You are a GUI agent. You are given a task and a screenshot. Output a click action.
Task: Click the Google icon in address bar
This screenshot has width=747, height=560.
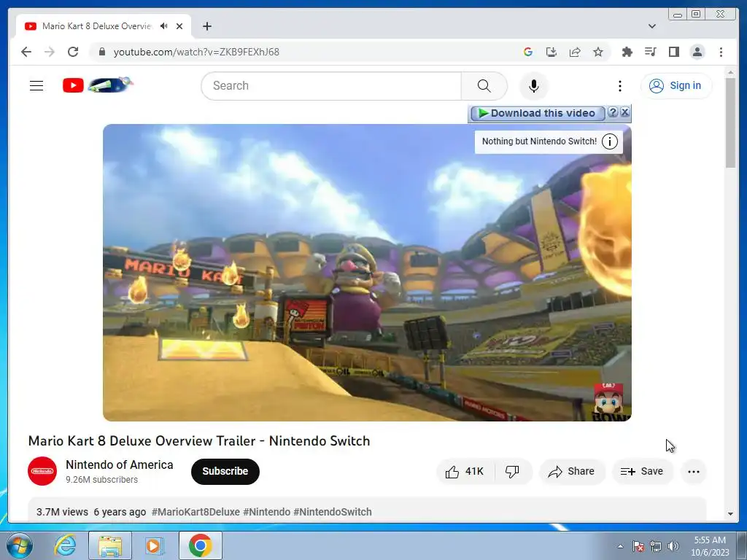tap(528, 52)
